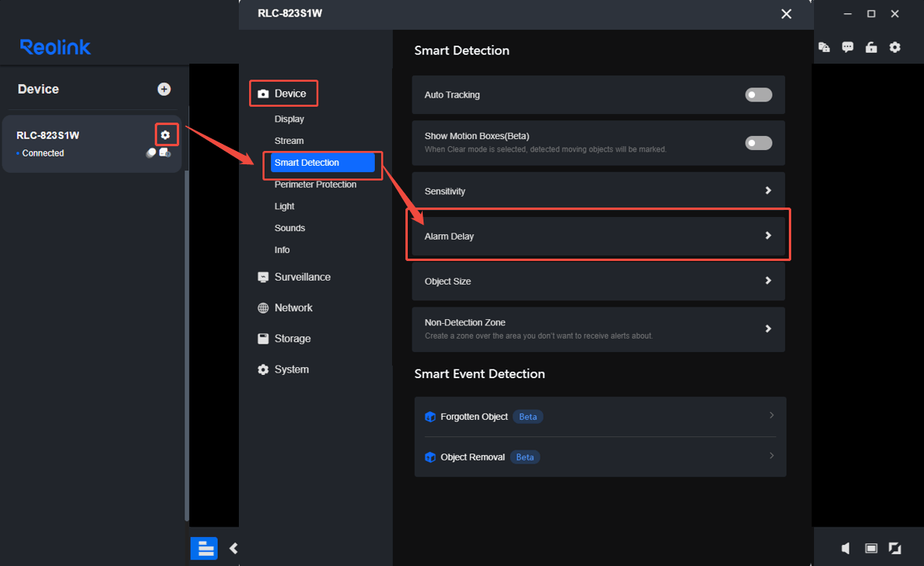The height and width of the screenshot is (566, 924).
Task: Click the storage card status icon on device card
Action: coord(165,153)
